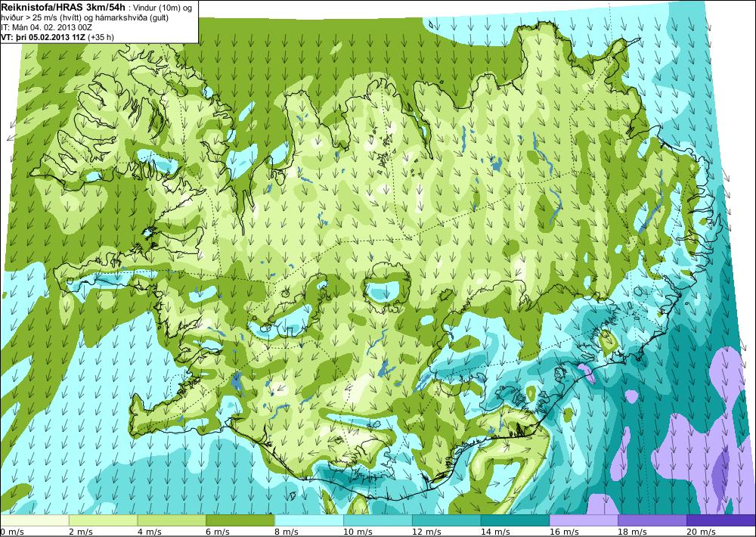Click the '6 m/s' legend label
756x537 pixels.
[x=218, y=532]
